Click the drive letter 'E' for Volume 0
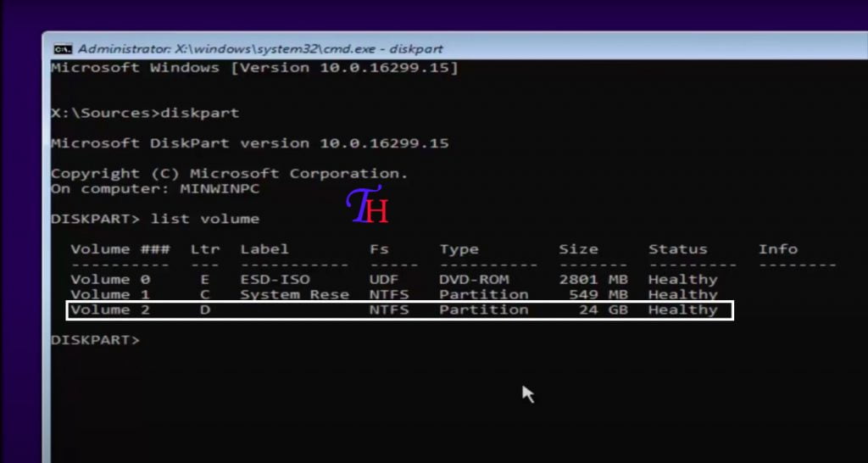The height and width of the screenshot is (463, 868). coord(205,279)
